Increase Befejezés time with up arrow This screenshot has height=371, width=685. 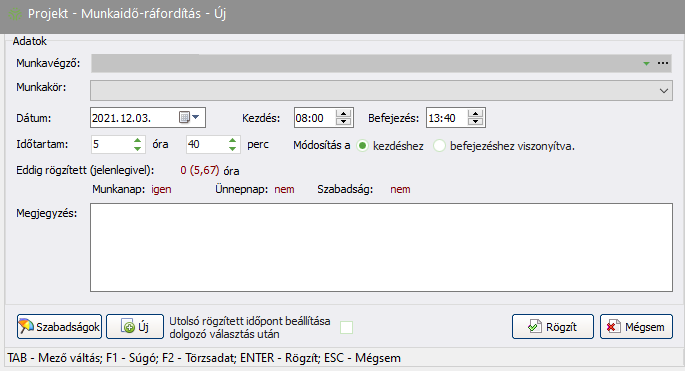(475, 114)
